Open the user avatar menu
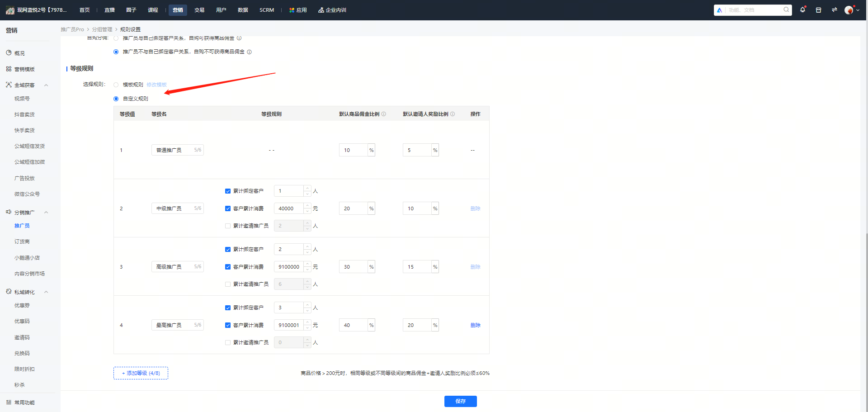This screenshot has width=868, height=412. point(849,10)
